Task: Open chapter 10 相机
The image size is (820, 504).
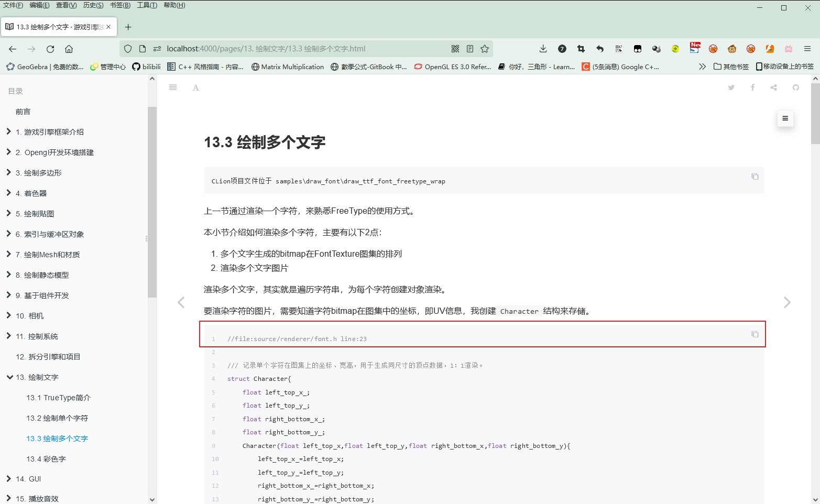Action: [x=30, y=316]
